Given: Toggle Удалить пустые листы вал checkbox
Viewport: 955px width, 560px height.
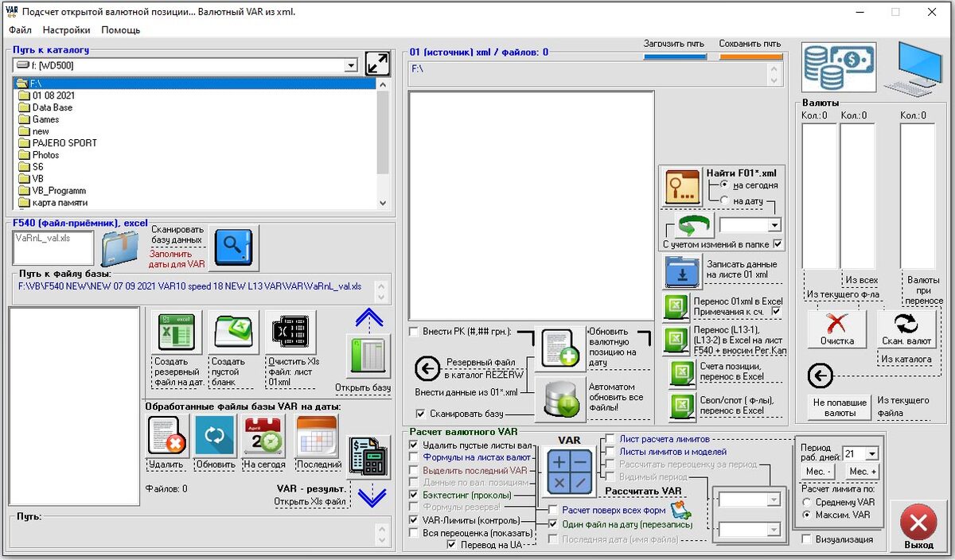Looking at the screenshot, I should click(413, 445).
